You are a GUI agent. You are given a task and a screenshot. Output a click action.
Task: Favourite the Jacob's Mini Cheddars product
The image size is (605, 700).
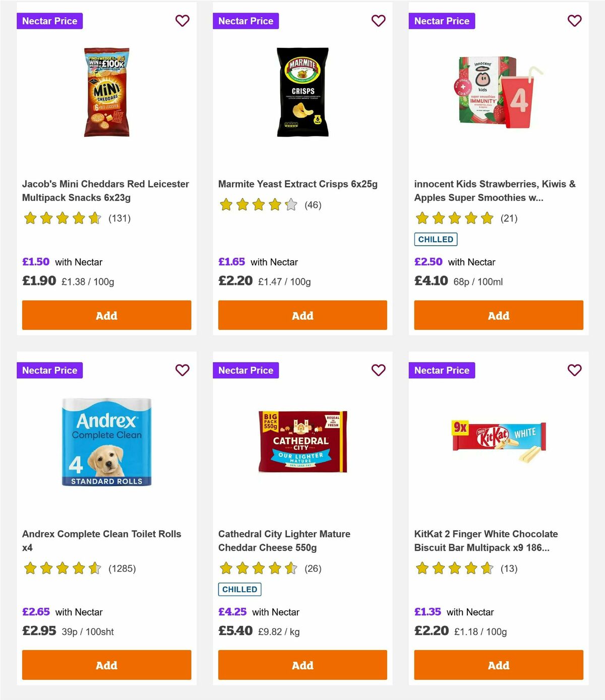point(183,21)
